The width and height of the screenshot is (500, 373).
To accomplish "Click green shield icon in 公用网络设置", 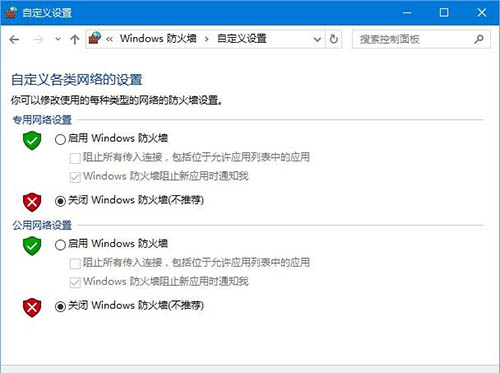I will [x=32, y=246].
